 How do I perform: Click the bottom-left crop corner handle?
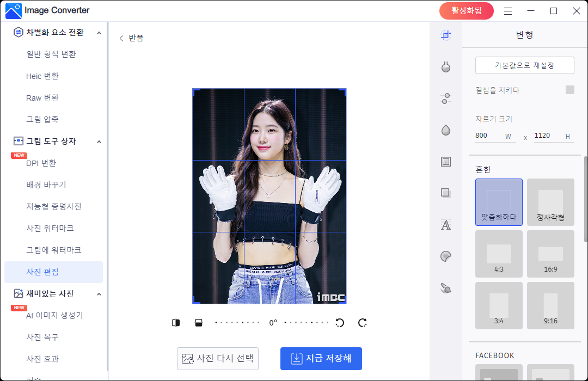coord(196,300)
